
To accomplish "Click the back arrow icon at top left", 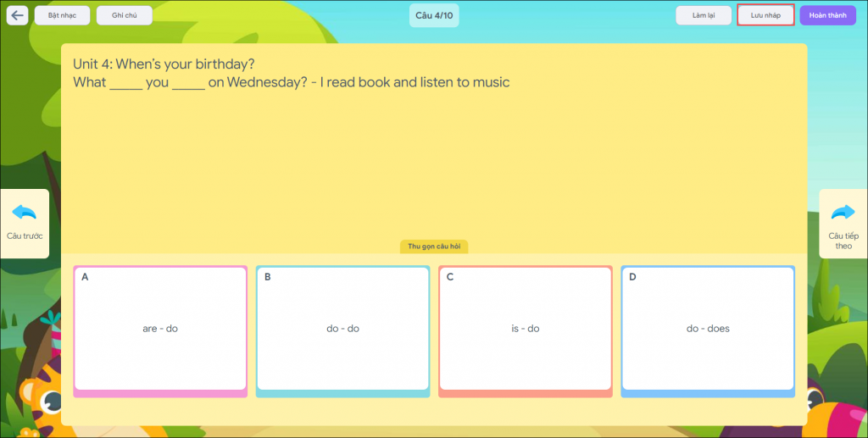I will (x=18, y=15).
